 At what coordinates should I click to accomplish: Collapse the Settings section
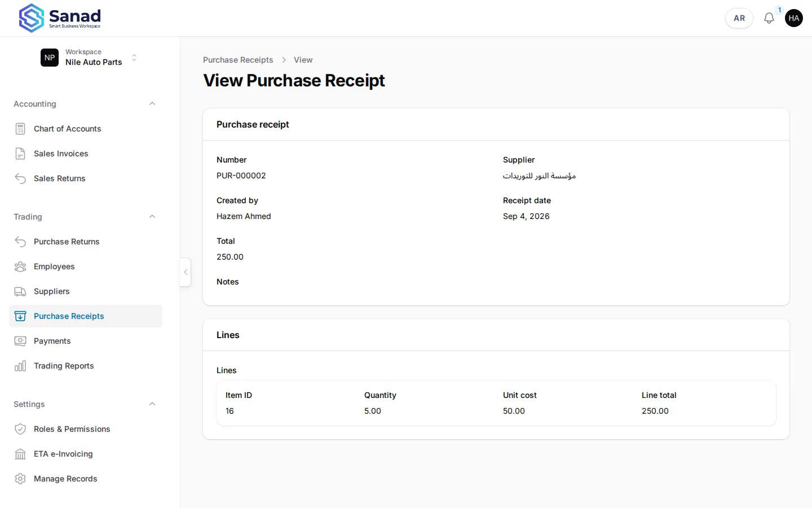pyautogui.click(x=152, y=404)
